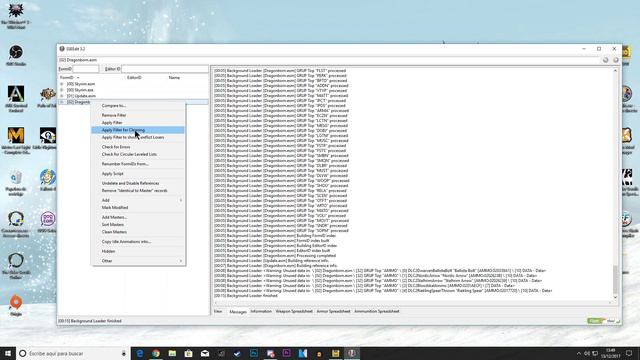The image size is (640, 360).
Task: Expand the [00] Skyrim.exe tree node
Action: click(x=62, y=90)
